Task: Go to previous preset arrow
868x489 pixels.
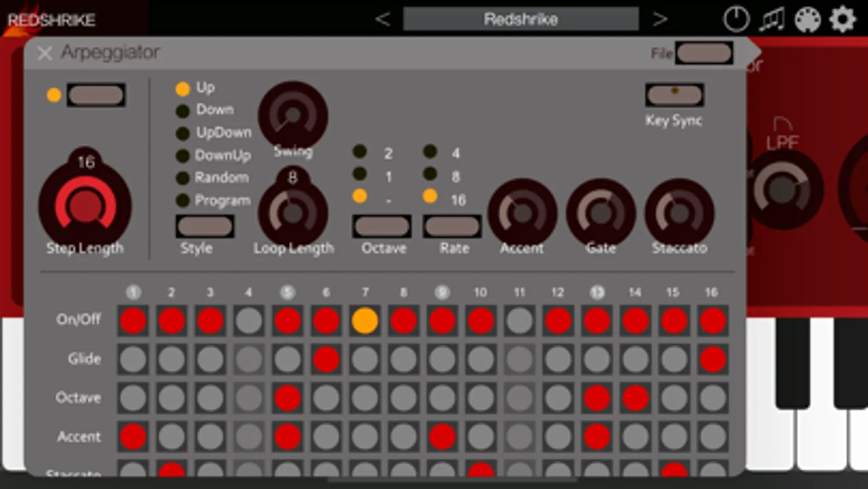Action: pos(383,20)
